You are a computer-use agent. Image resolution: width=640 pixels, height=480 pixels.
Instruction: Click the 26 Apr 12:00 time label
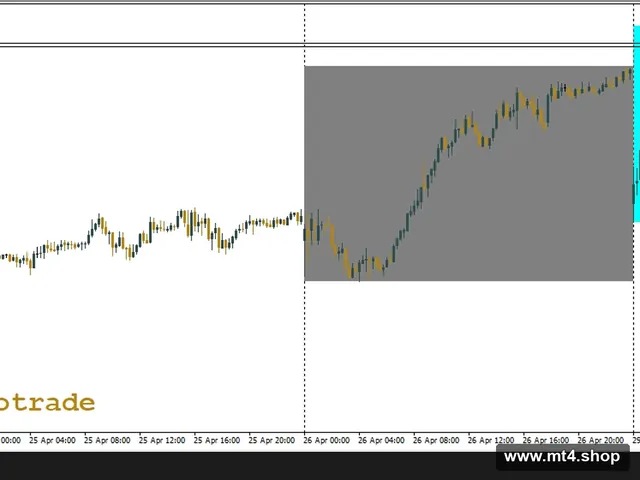pyautogui.click(x=491, y=440)
